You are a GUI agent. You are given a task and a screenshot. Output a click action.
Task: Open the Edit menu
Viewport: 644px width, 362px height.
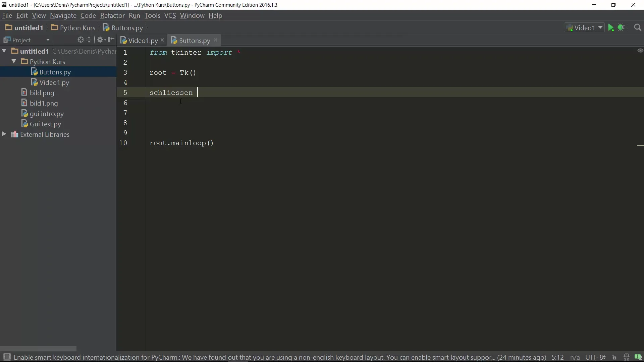tap(22, 15)
